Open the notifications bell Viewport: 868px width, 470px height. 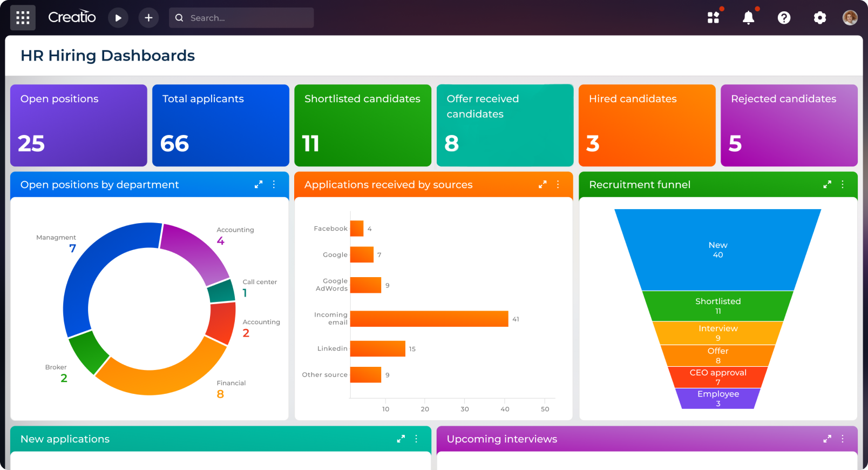(x=748, y=18)
